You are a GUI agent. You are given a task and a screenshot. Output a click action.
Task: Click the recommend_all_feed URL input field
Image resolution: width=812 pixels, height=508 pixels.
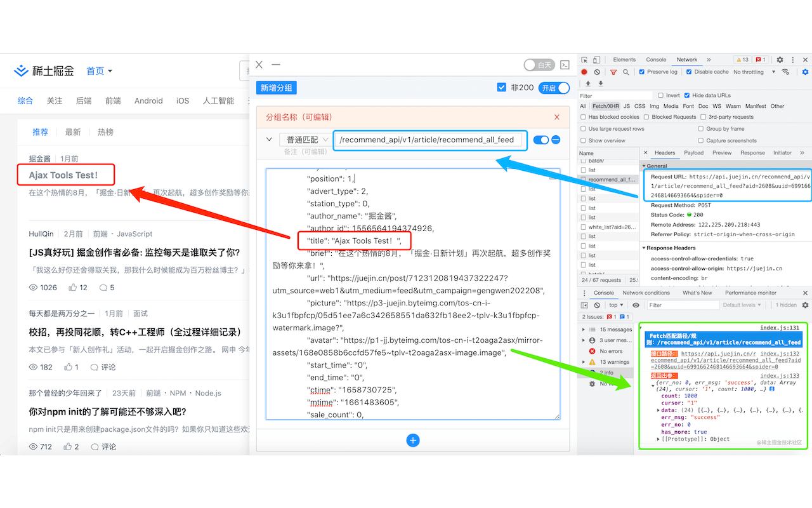[x=430, y=140]
